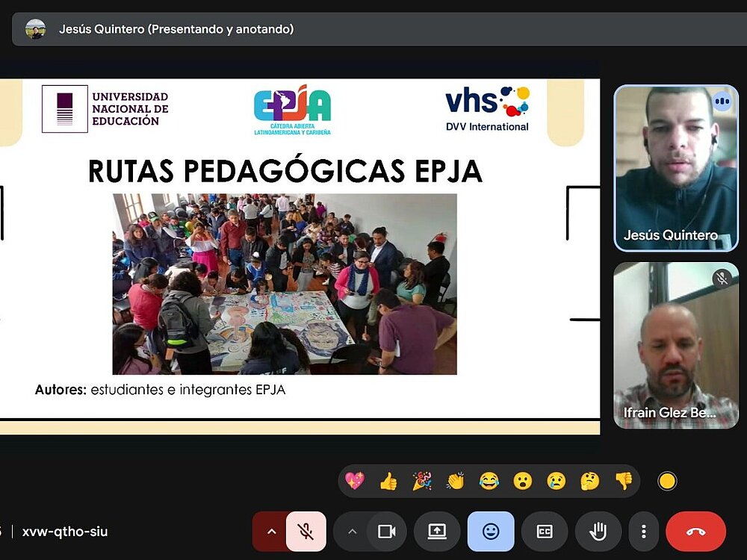The height and width of the screenshot is (560, 747).
Task: Send the party popper reaction
Action: [422, 481]
